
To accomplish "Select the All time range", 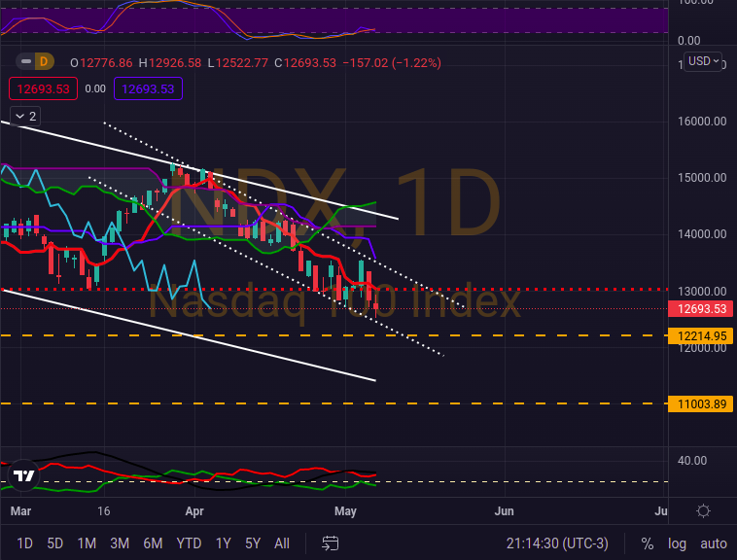I will click(x=282, y=543).
